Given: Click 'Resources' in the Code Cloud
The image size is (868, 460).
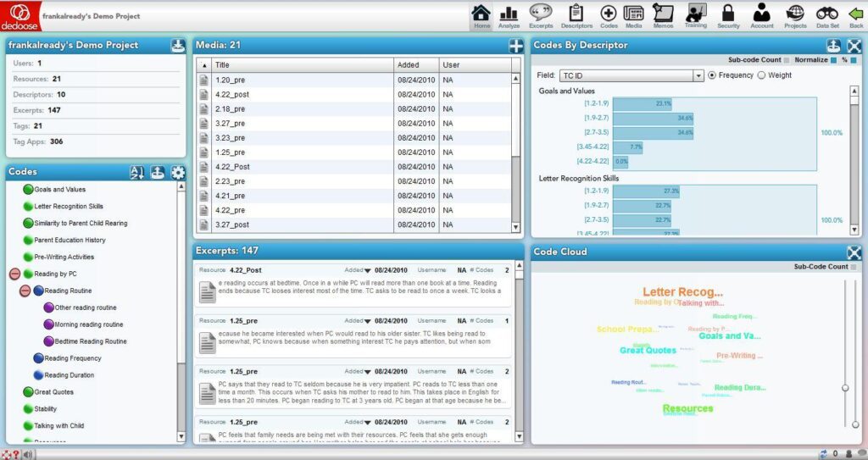Looking at the screenshot, I should (687, 408).
